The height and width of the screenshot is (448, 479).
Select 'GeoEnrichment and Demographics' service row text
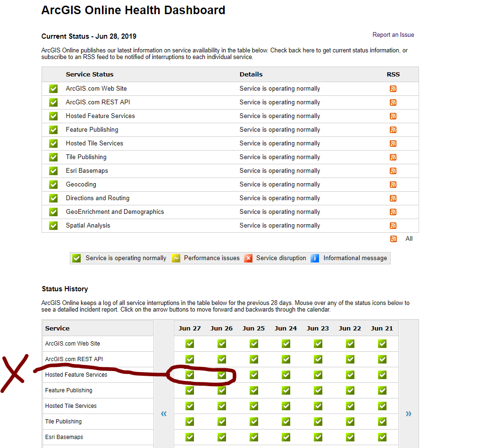(x=115, y=212)
